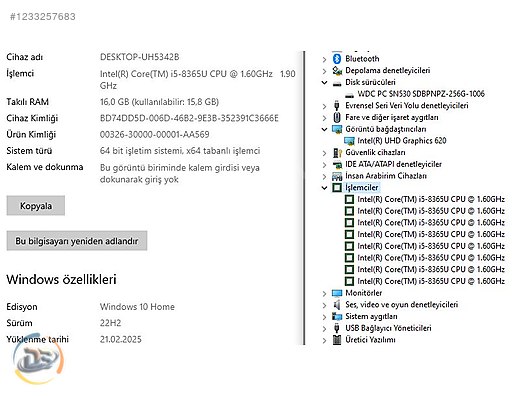The height and width of the screenshot is (396, 528).
Task: Click install date 21.02.2025
Action: [x=121, y=339]
